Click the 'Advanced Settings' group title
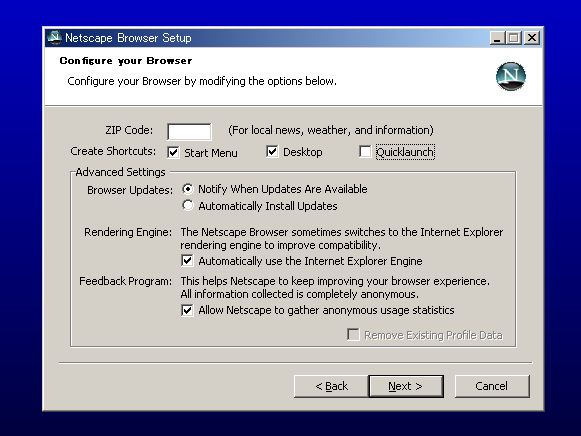This screenshot has height=436, width=581. coord(120,172)
